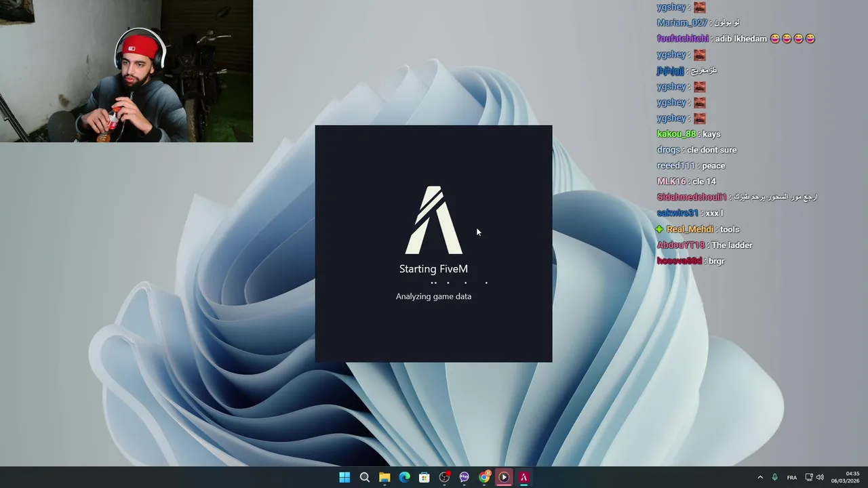
Task: Open network status tray icon
Action: click(809, 477)
